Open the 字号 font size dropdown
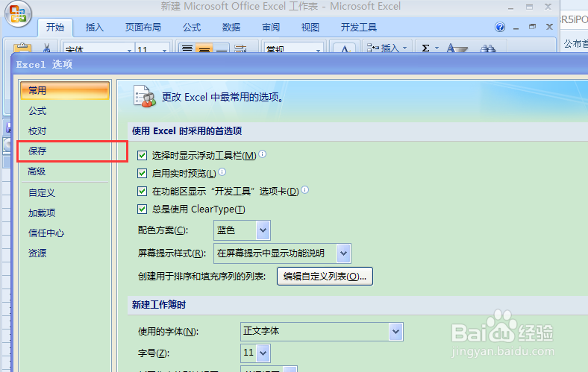588x372 pixels. [x=263, y=353]
